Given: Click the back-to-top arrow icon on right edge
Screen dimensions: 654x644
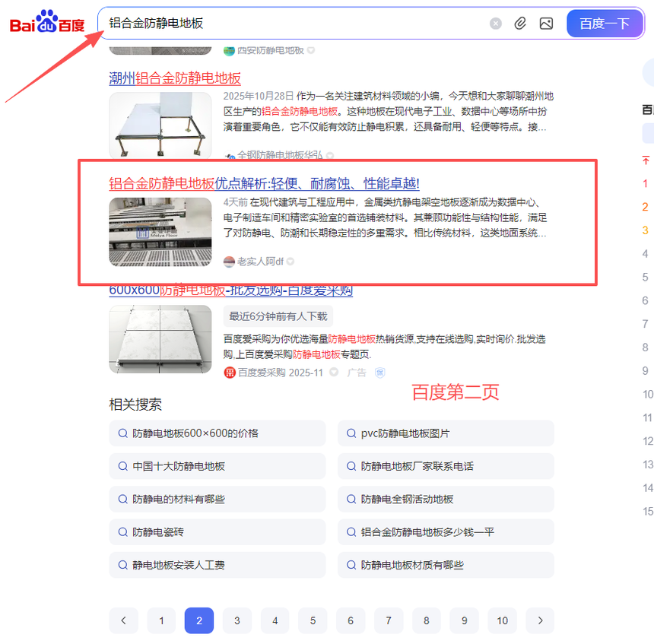Looking at the screenshot, I should [x=646, y=160].
